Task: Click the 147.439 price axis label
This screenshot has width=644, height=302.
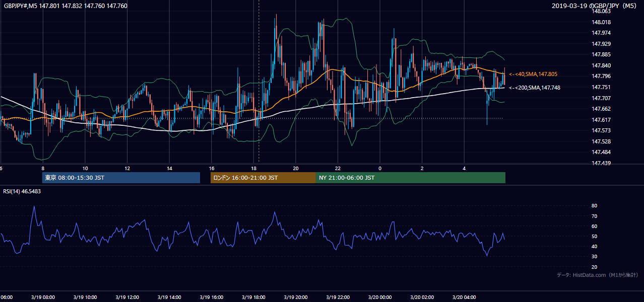Action: click(601, 163)
